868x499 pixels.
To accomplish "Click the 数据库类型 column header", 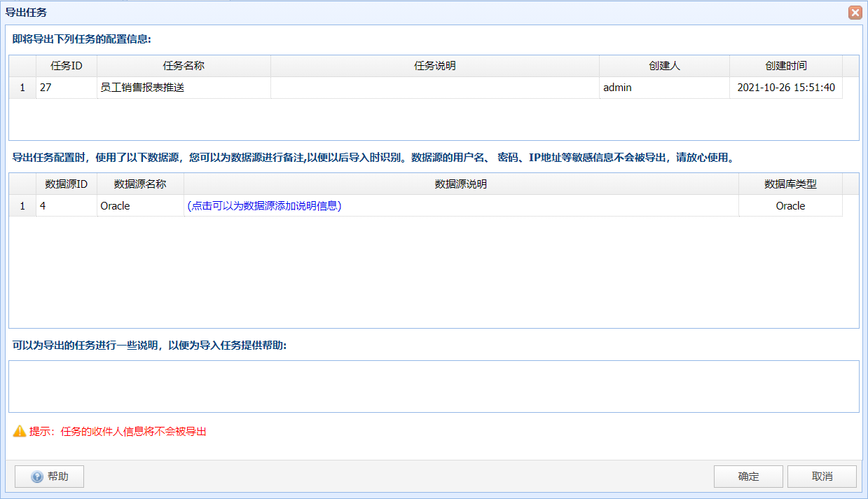I will tap(790, 184).
